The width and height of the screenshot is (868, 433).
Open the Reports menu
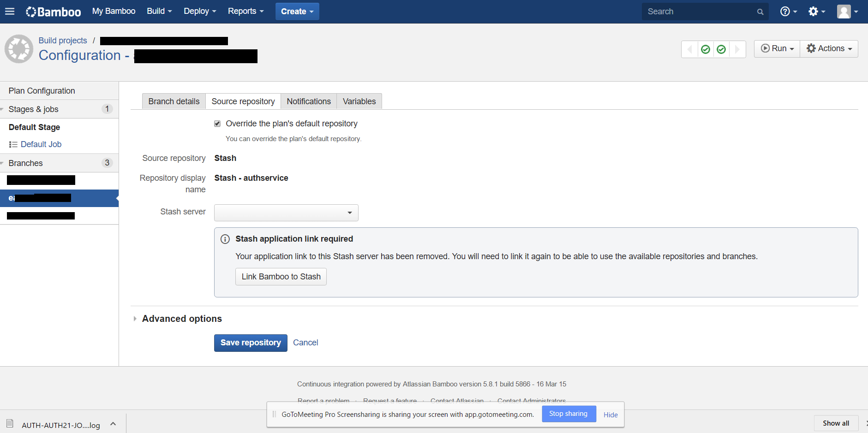(x=245, y=11)
